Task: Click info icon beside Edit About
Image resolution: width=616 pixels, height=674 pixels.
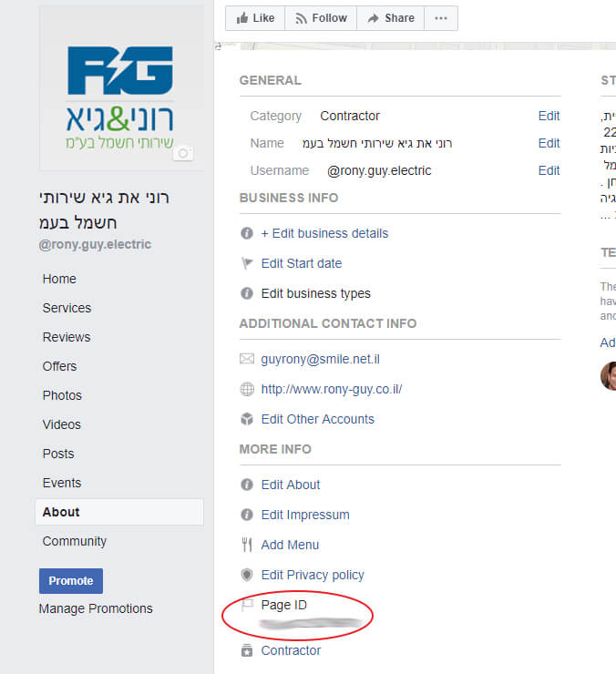Action: click(x=246, y=485)
